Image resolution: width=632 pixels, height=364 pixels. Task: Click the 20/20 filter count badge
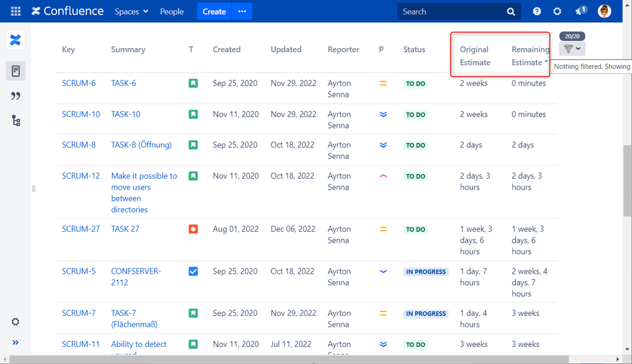572,36
